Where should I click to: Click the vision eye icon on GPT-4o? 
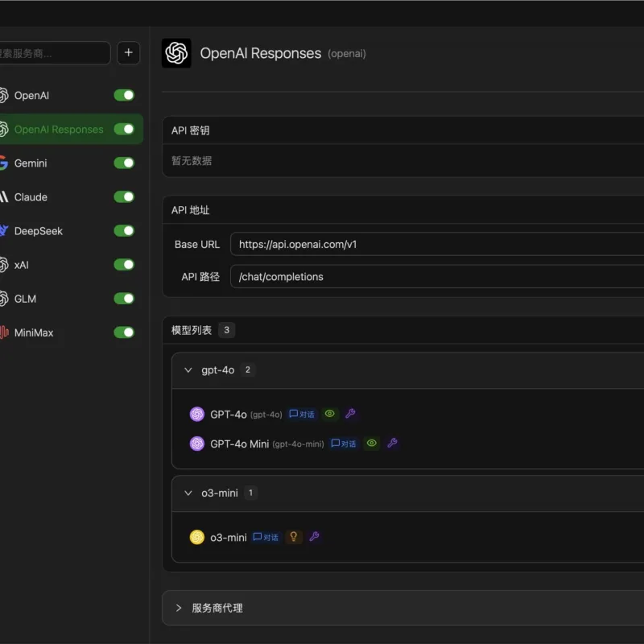pos(330,414)
